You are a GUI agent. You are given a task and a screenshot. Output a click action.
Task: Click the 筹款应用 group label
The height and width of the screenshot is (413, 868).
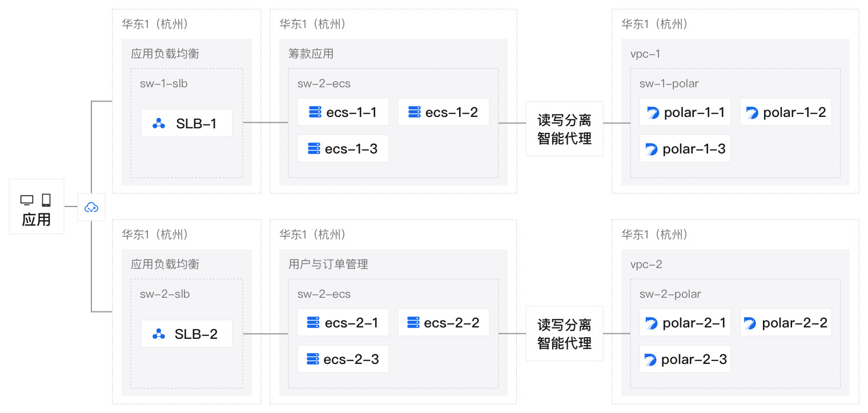311,54
